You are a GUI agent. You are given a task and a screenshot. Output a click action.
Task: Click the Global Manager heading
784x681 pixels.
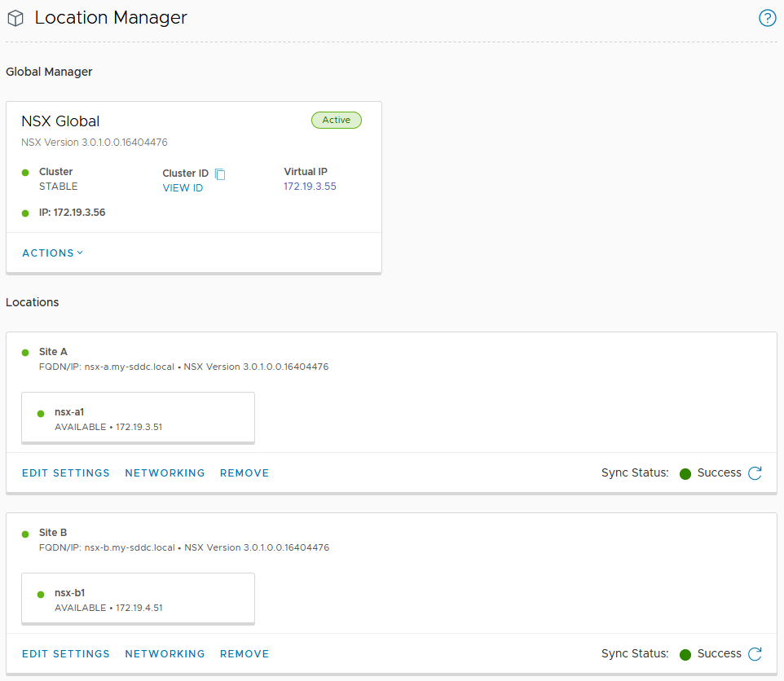(x=49, y=72)
